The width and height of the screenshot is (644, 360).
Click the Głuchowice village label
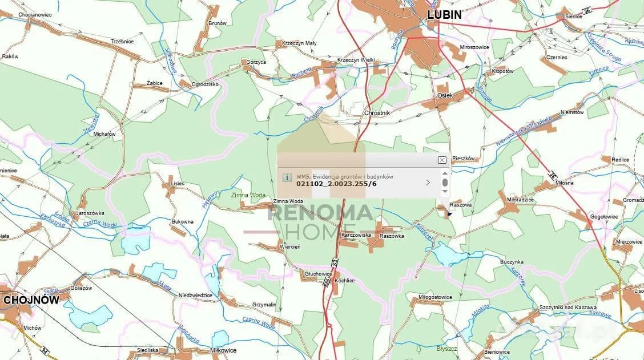click(319, 274)
